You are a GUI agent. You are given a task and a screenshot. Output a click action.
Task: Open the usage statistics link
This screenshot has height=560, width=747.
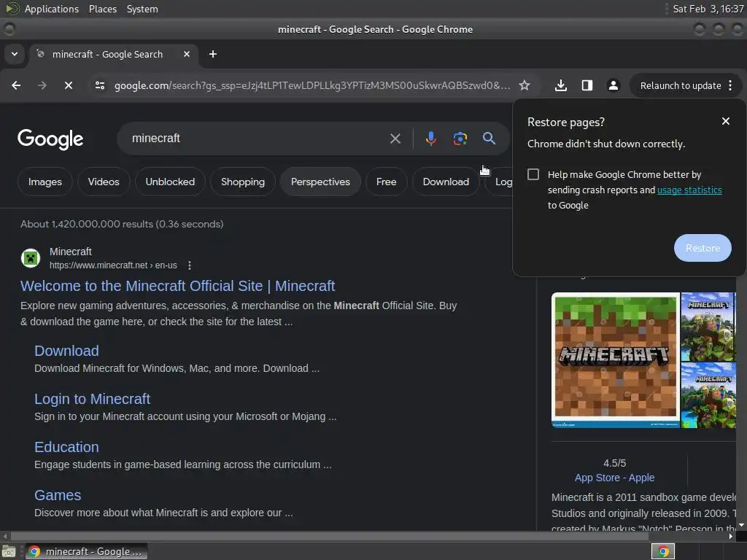689,190
